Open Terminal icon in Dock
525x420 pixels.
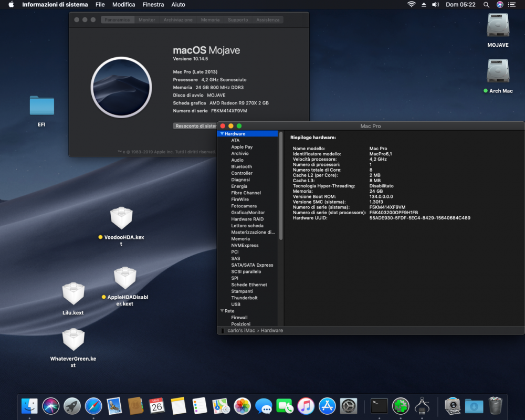(380, 406)
